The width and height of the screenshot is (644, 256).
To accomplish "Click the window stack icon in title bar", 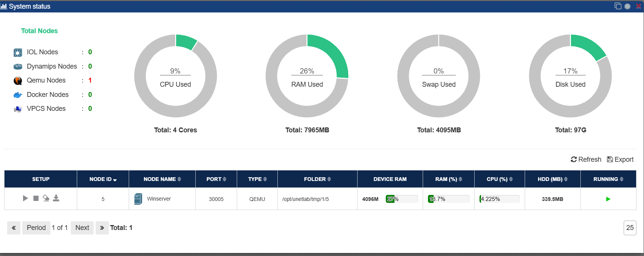I will 618,6.
